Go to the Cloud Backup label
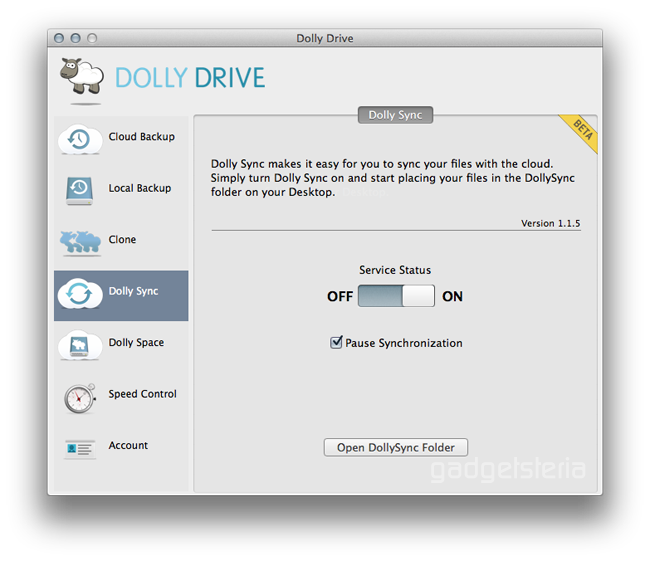Image resolution: width=650 pixels, height=561 pixels. click(141, 137)
